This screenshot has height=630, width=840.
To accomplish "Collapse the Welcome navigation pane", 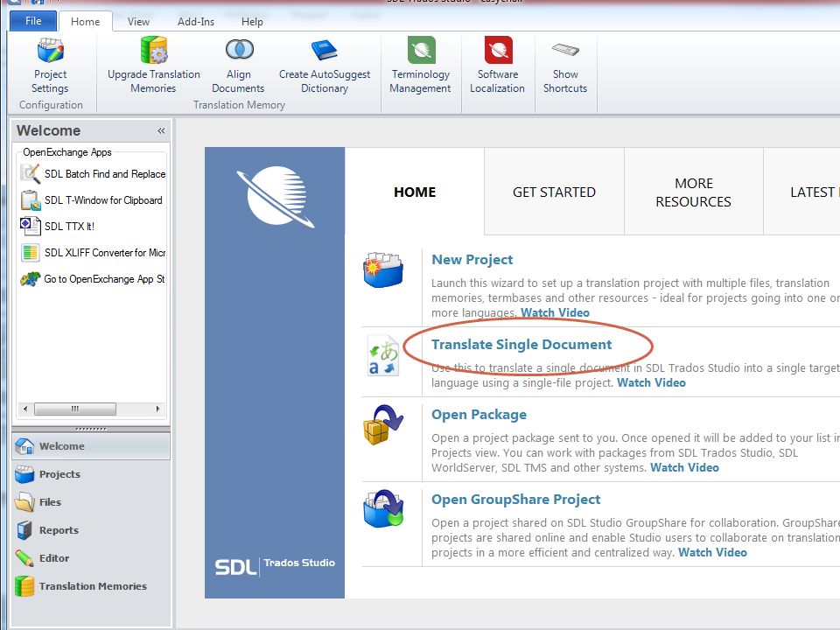I will (x=161, y=130).
